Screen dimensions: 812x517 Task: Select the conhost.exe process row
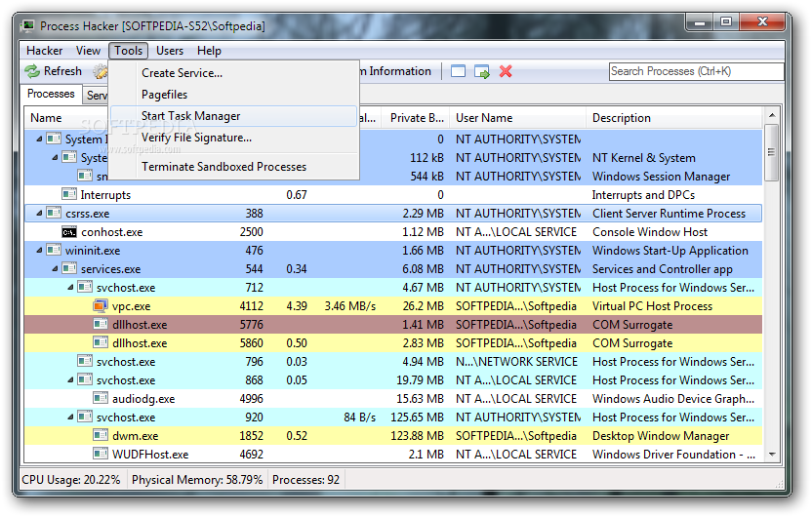[393, 232]
